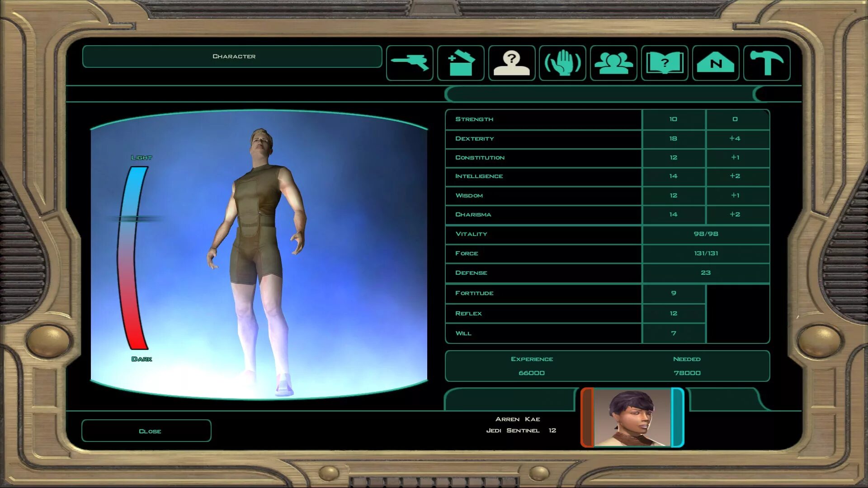
Task: Open the Map icon marked N
Action: [716, 63]
